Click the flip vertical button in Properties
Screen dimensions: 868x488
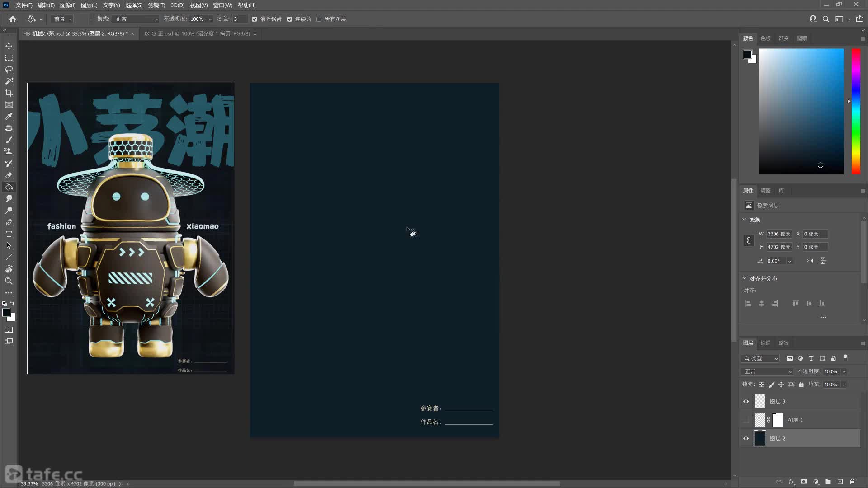[822, 261]
